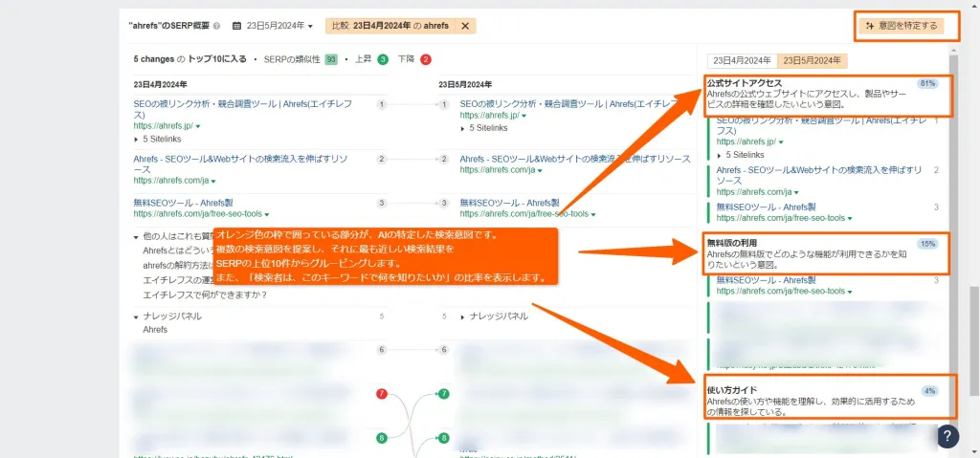Open SEOの被リンク分析 link in 23日4月2024年 column

(x=242, y=109)
